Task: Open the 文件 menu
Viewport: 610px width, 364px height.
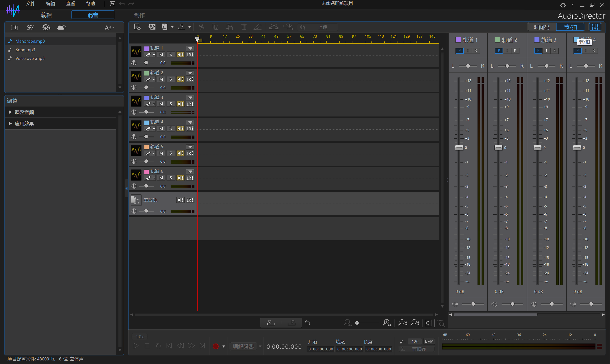Action: (x=30, y=4)
